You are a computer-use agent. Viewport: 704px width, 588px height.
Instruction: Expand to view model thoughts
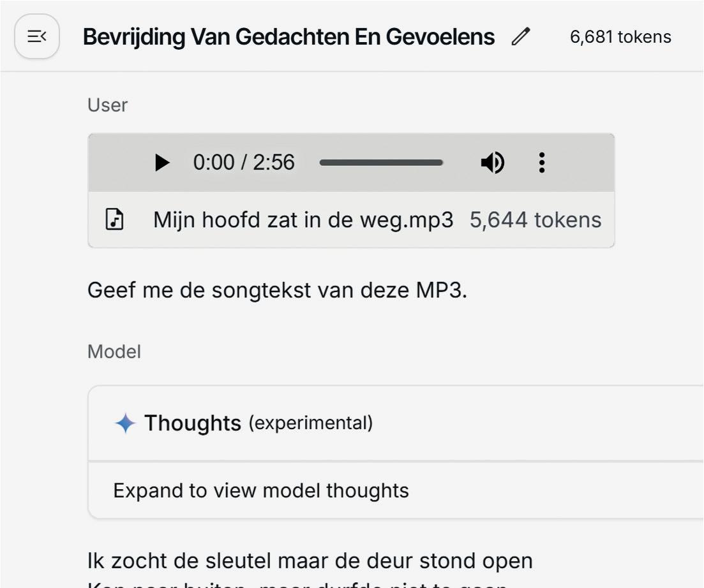point(261,490)
